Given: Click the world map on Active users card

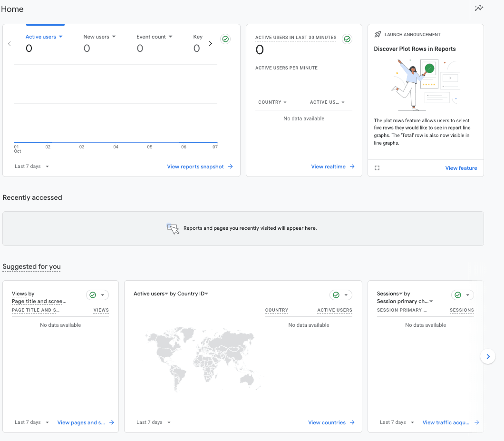Looking at the screenshot, I should (x=200, y=357).
